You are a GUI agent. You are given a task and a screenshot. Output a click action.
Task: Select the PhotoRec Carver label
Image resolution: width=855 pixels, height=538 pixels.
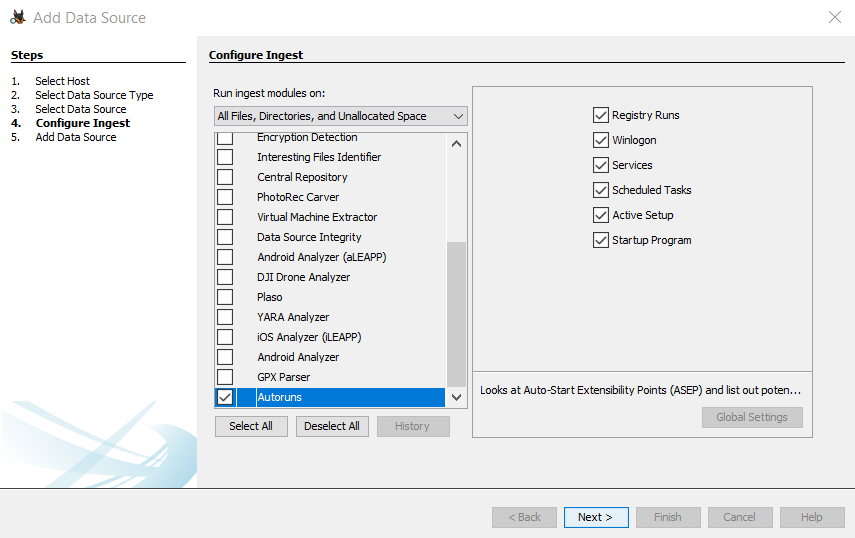tap(298, 197)
